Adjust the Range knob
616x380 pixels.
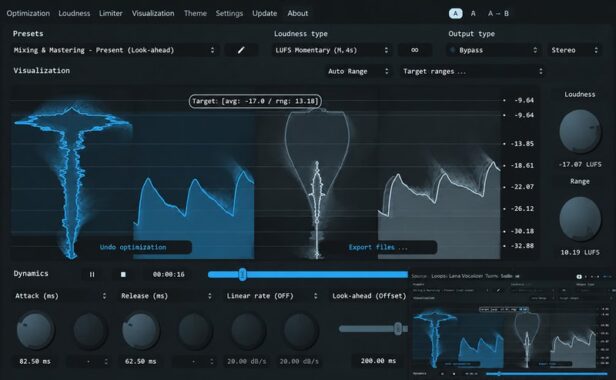click(x=580, y=218)
